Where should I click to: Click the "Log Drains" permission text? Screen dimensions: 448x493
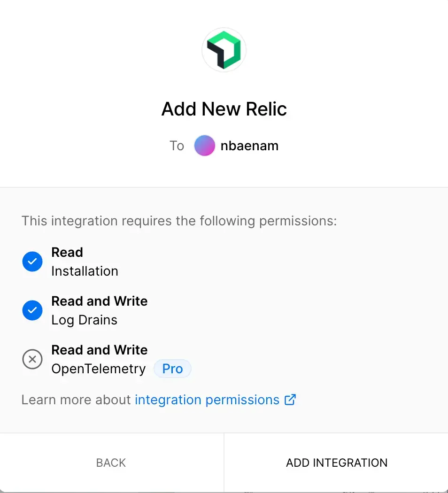pos(84,320)
